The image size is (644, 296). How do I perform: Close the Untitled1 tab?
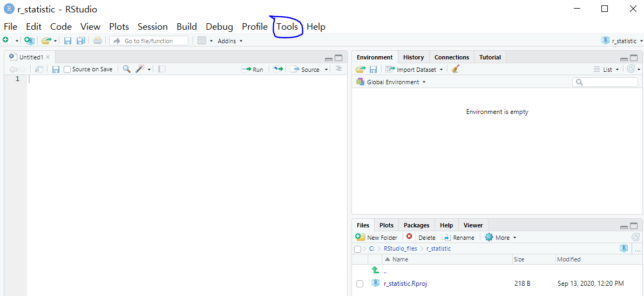pos(48,57)
